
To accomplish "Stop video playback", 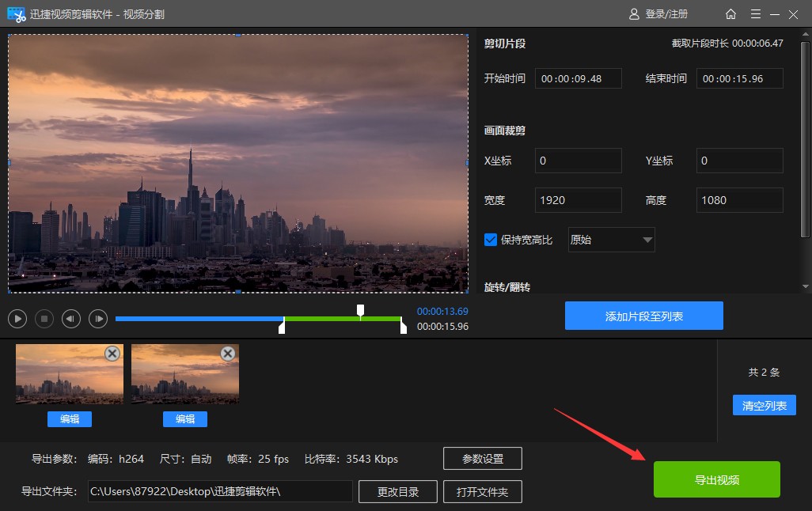I will click(44, 319).
